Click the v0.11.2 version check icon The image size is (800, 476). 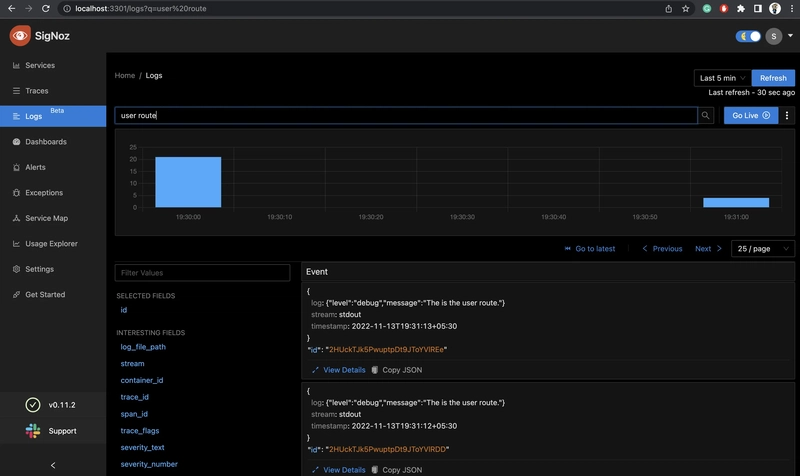33,405
